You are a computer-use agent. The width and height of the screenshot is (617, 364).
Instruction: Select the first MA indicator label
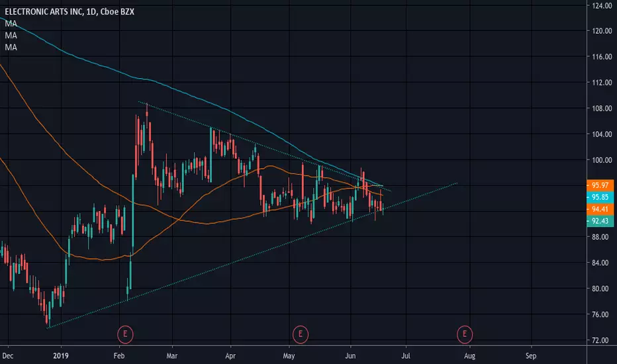tap(11, 24)
